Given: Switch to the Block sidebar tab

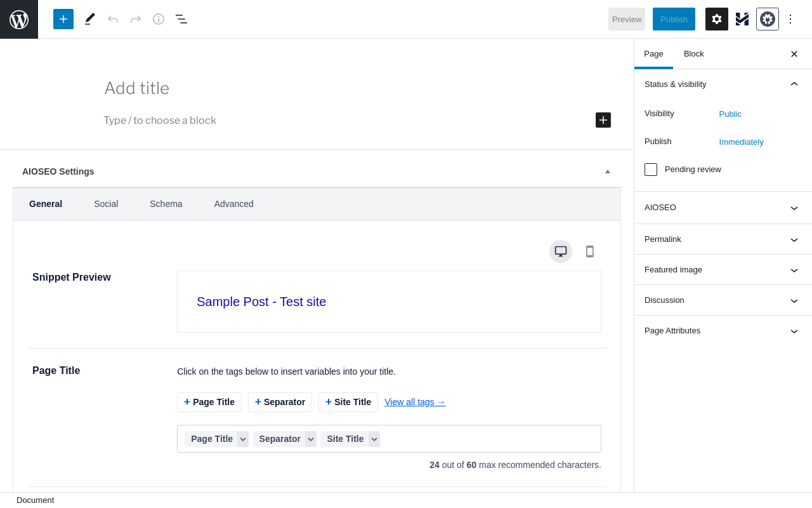Looking at the screenshot, I should 694,54.
